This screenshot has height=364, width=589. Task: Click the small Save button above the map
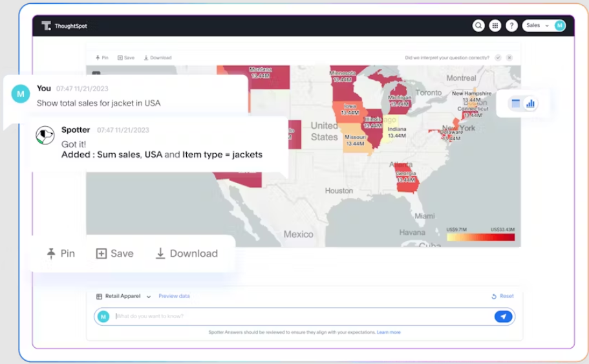(126, 58)
